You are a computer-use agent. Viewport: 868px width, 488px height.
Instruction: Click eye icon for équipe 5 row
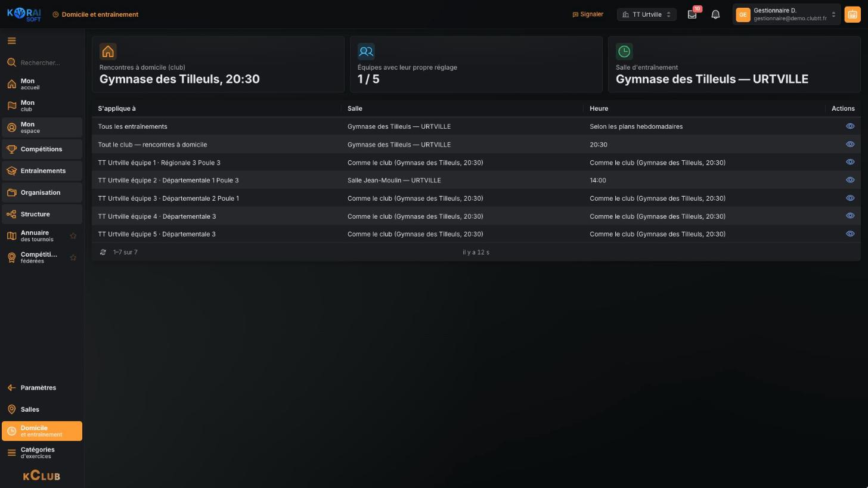tap(850, 234)
